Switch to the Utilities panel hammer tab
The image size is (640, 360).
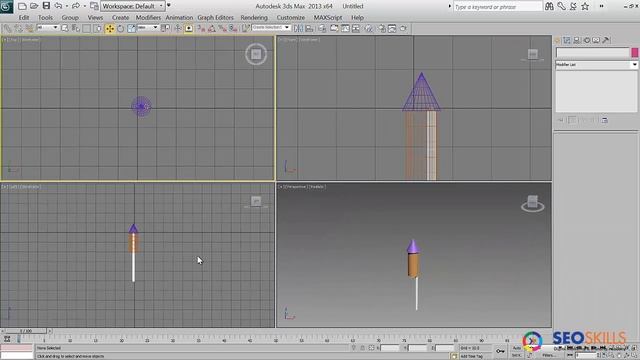click(x=606, y=40)
